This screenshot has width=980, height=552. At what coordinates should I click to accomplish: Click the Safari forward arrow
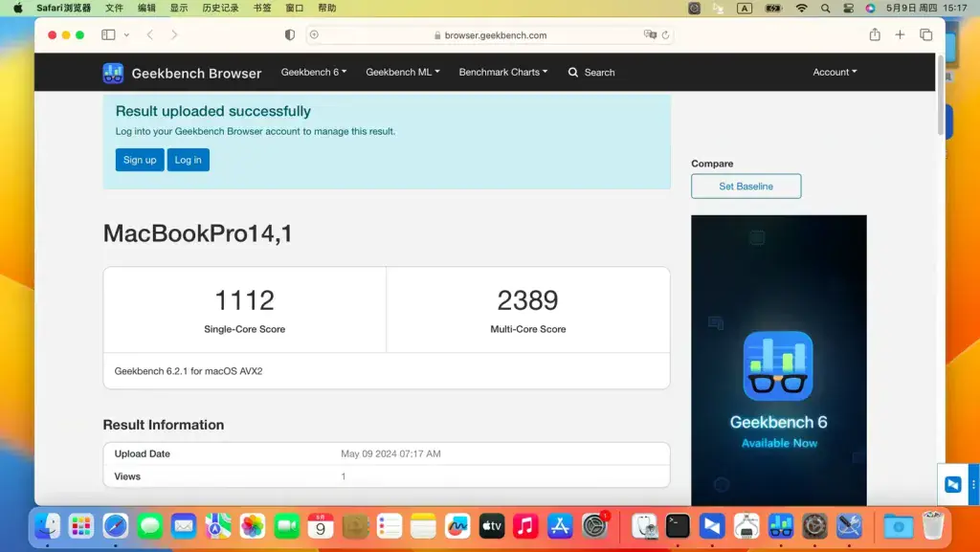174,35
